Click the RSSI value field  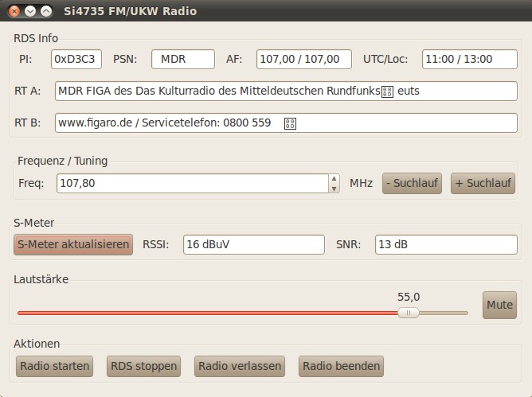pos(253,245)
